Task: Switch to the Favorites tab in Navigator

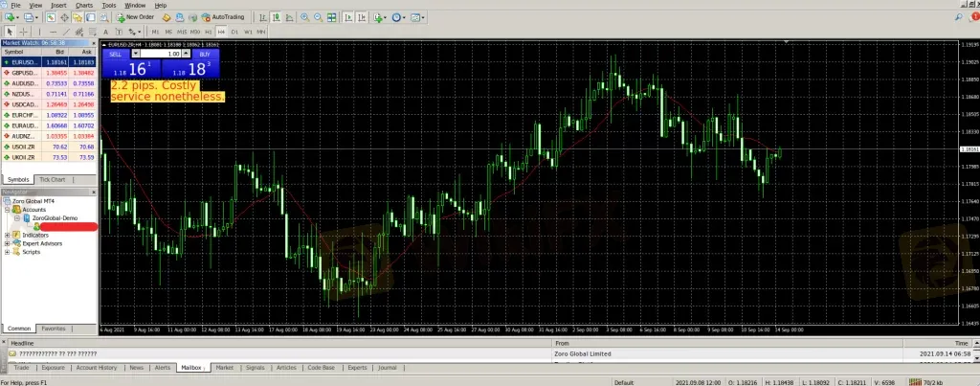Action: click(54, 329)
